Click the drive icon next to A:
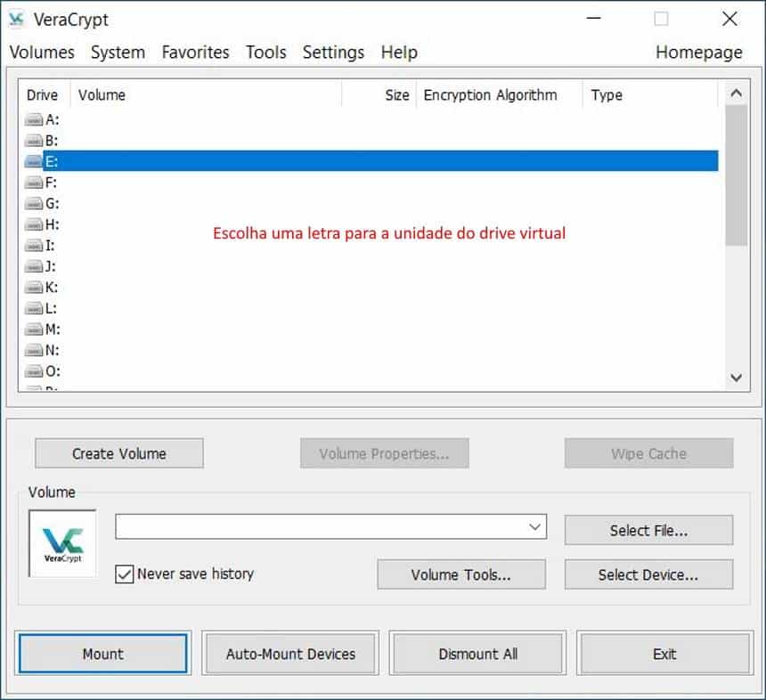 (34, 119)
